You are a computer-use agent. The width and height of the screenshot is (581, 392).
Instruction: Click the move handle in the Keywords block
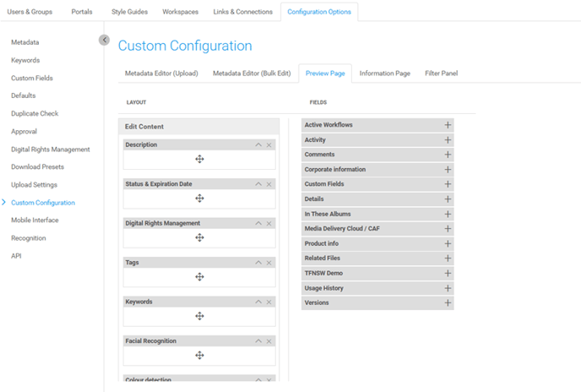click(x=199, y=316)
